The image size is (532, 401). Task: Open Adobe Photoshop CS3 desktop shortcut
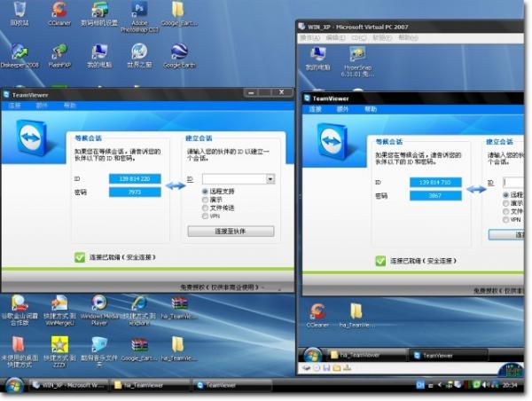139,10
